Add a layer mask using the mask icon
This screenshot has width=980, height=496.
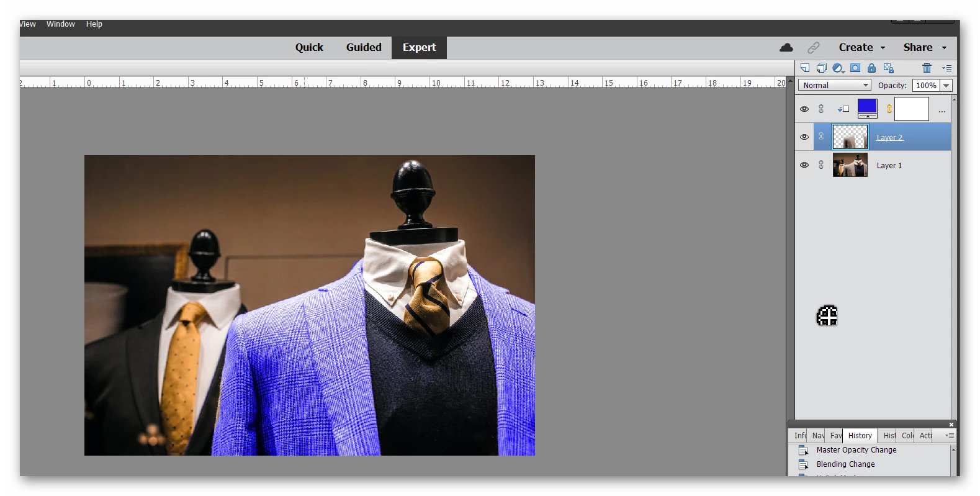pyautogui.click(x=855, y=68)
